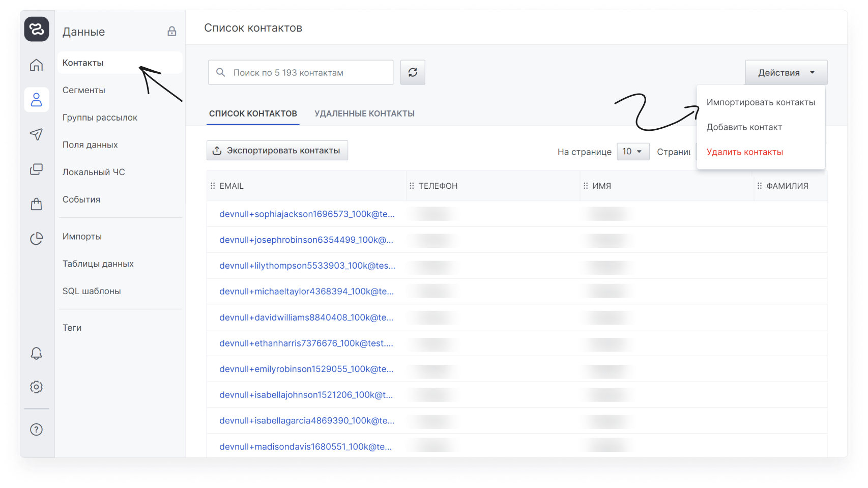Choose Добавить контакт from the menu
Image resolution: width=868 pixels, height=488 pixels.
click(x=744, y=127)
